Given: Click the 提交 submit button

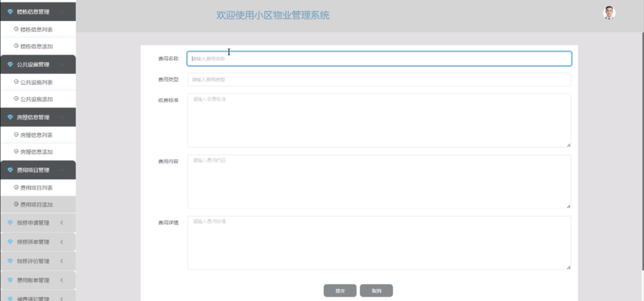Looking at the screenshot, I should pyautogui.click(x=340, y=290).
